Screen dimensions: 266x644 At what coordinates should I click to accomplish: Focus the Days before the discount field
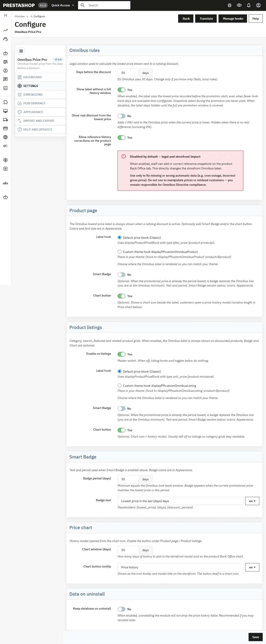tap(128, 73)
